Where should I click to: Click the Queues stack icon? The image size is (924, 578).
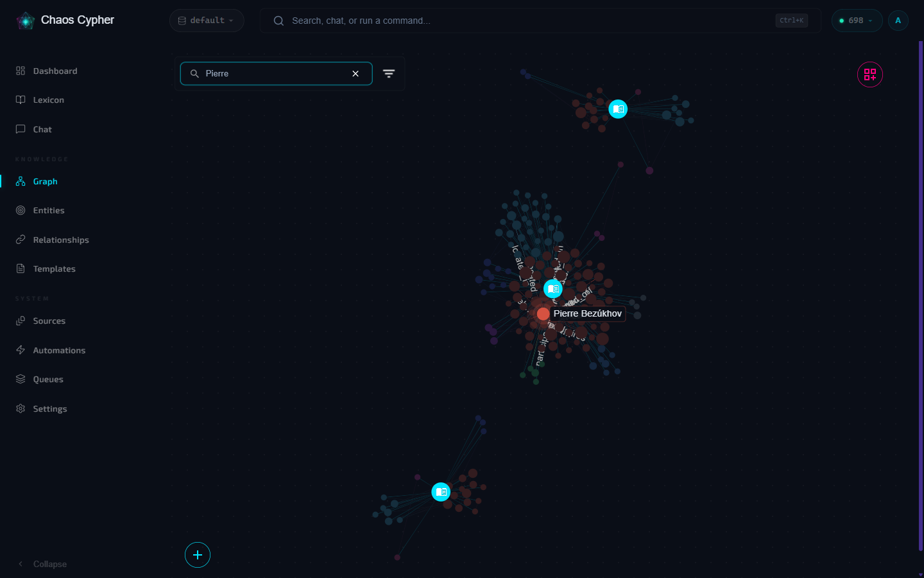pos(21,379)
